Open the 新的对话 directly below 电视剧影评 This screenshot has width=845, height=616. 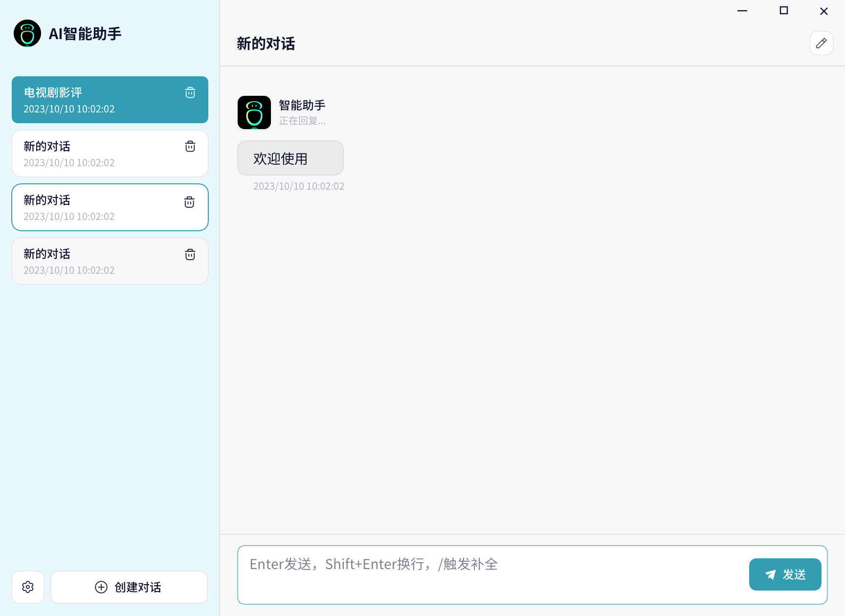pyautogui.click(x=110, y=154)
